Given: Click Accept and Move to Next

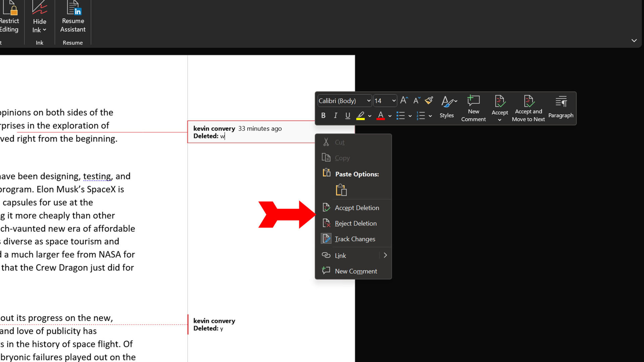Looking at the screenshot, I should [x=528, y=108].
